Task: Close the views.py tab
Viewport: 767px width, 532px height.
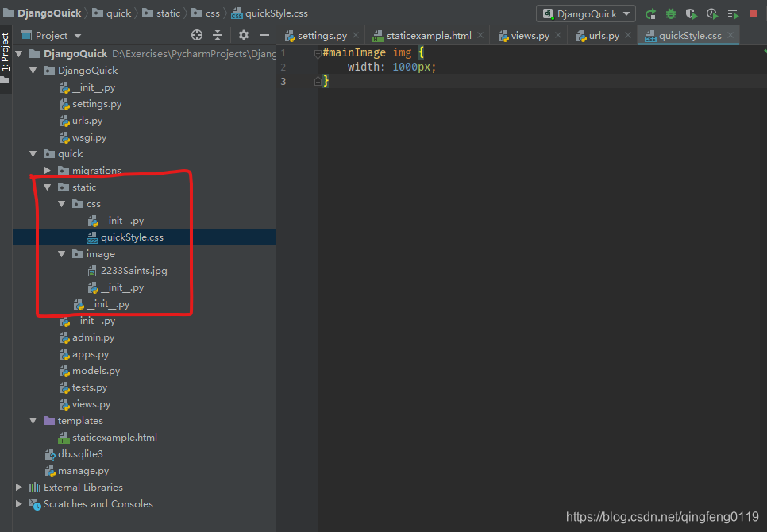Action: point(558,35)
